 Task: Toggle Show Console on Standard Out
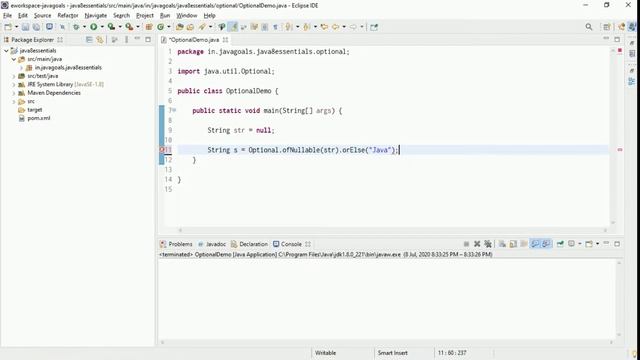535,244
